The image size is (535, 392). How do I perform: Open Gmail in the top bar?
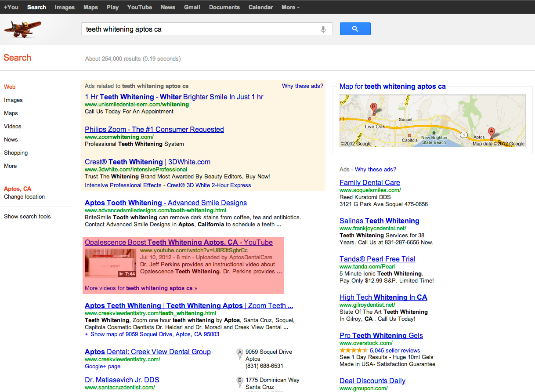tap(192, 7)
